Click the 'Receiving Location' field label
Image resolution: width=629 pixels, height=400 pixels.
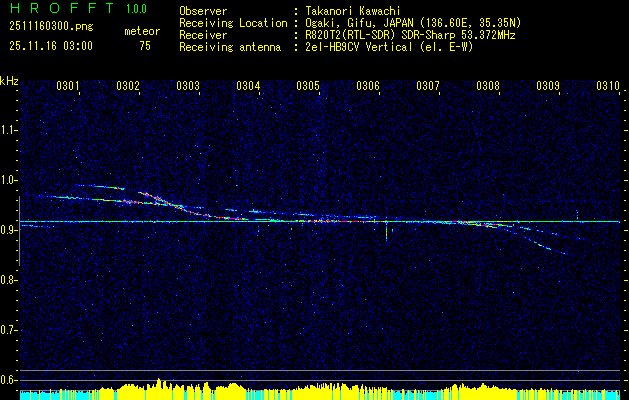[x=233, y=23]
